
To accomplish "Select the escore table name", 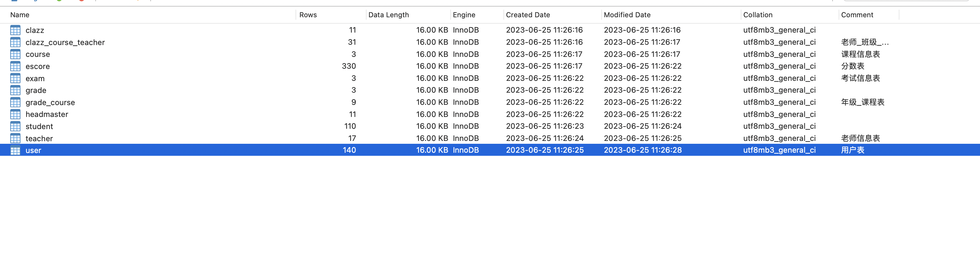I will (x=38, y=66).
